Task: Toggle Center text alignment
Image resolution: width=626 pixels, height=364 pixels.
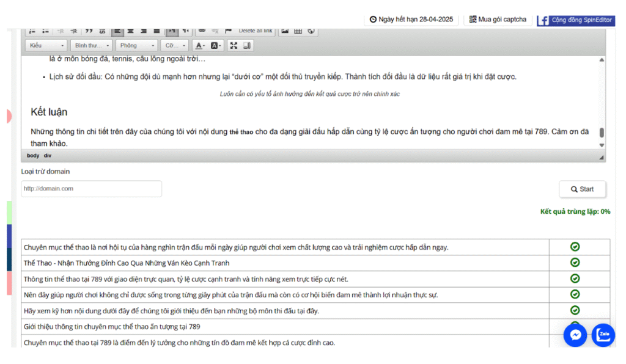Action: [130, 31]
